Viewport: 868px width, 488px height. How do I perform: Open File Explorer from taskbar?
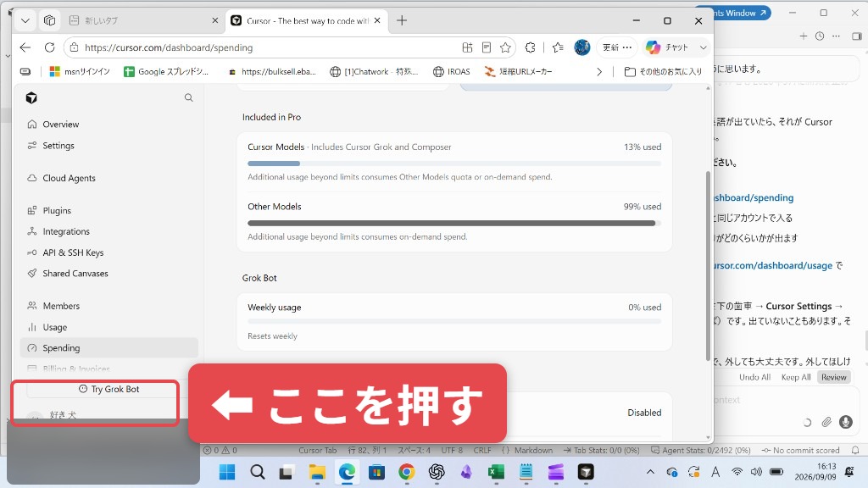pyautogui.click(x=317, y=472)
